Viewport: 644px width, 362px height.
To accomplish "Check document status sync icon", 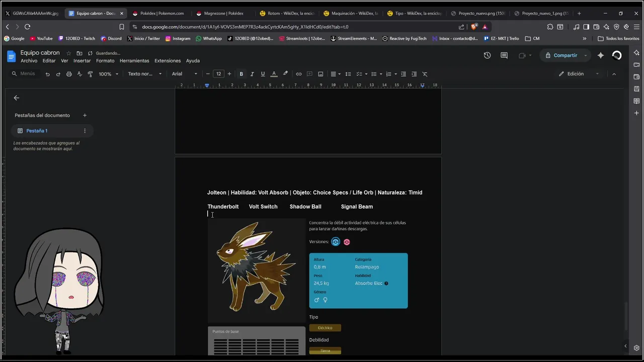I will click(90, 53).
